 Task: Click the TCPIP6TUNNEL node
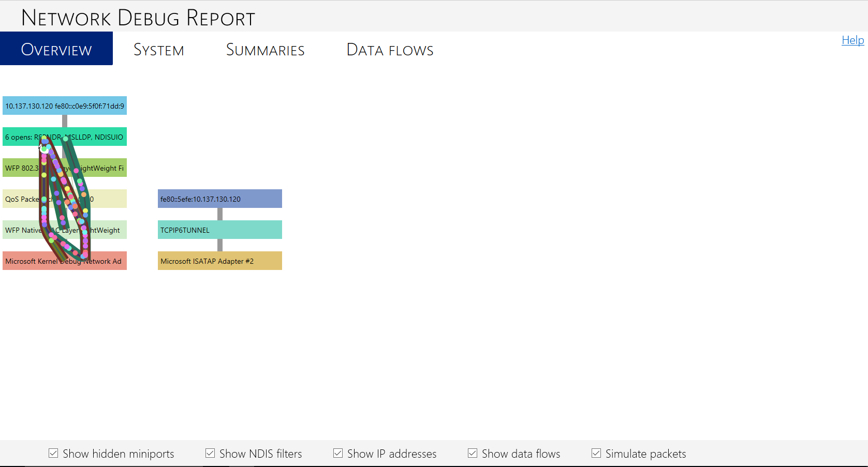click(x=219, y=230)
